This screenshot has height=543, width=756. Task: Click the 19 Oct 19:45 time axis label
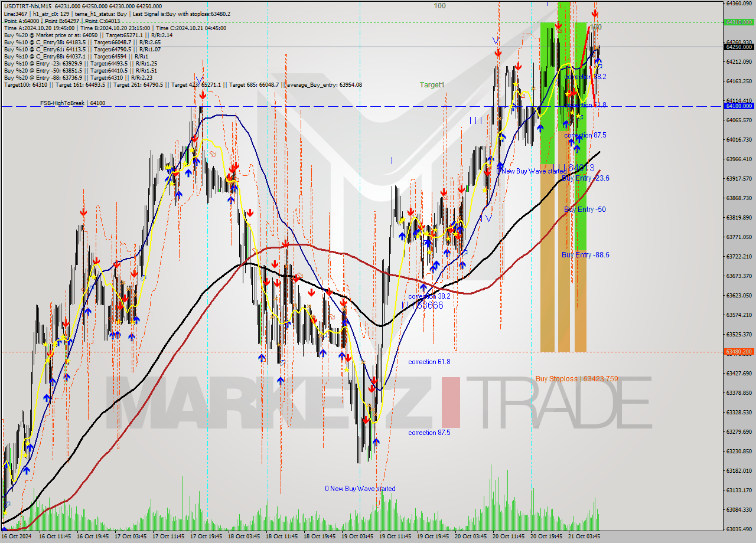433,537
